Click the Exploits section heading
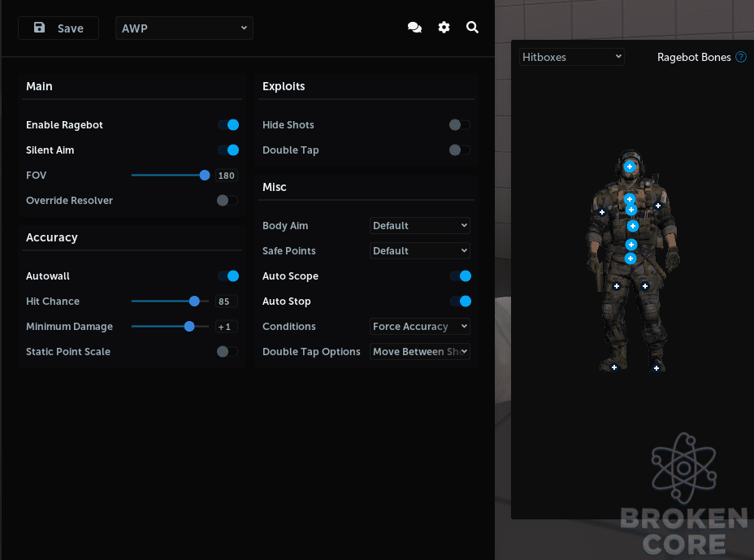The image size is (754, 560). click(x=284, y=86)
